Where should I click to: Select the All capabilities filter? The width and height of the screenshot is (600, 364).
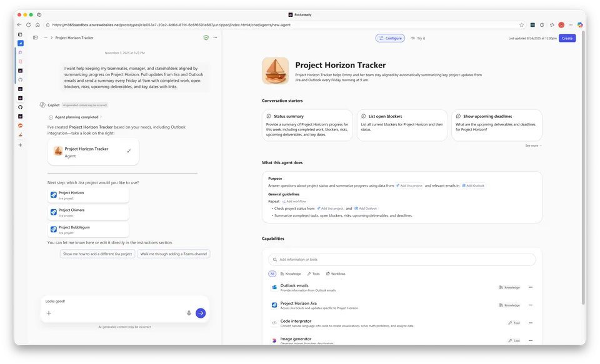(x=272, y=273)
